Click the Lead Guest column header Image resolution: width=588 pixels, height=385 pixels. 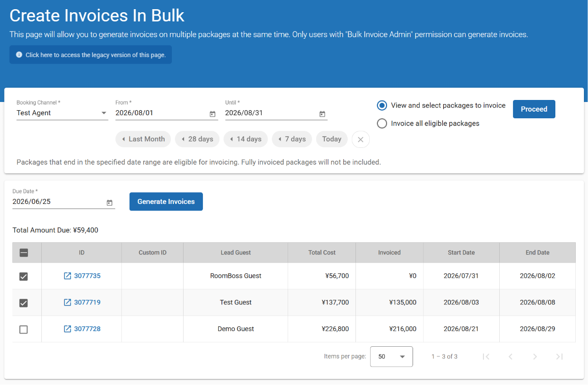[236, 252]
